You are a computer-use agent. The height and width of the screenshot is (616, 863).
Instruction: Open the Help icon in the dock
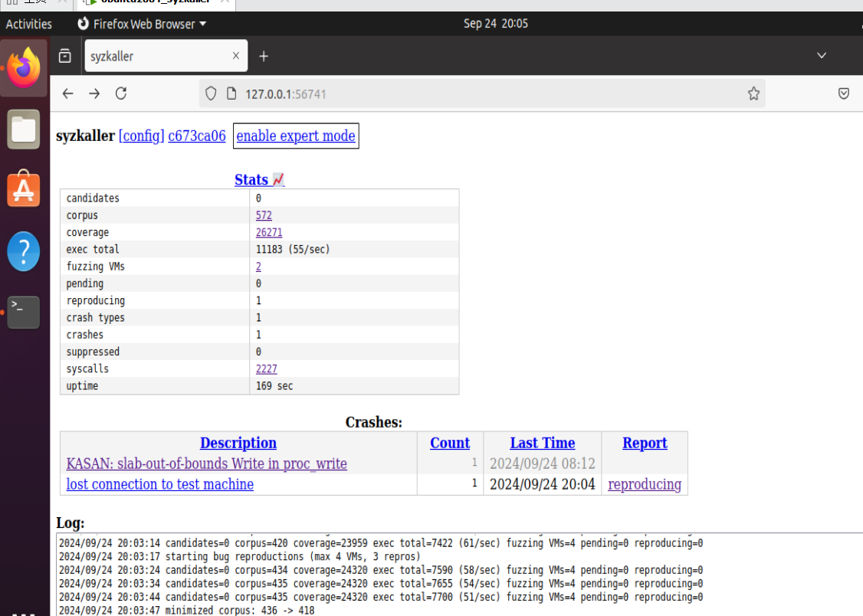coord(24,251)
